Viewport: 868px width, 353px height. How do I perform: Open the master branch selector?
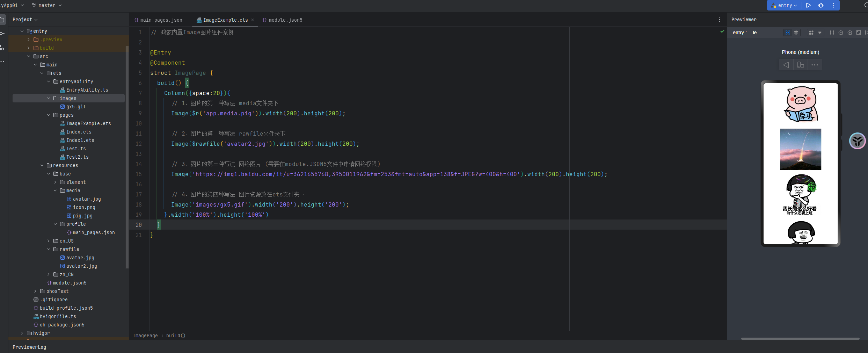tap(47, 5)
